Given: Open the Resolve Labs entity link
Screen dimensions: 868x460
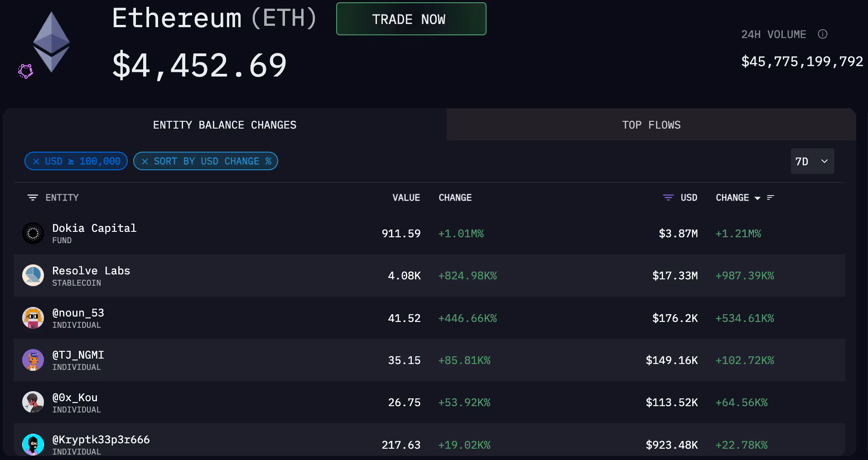Looking at the screenshot, I should click(x=91, y=271).
